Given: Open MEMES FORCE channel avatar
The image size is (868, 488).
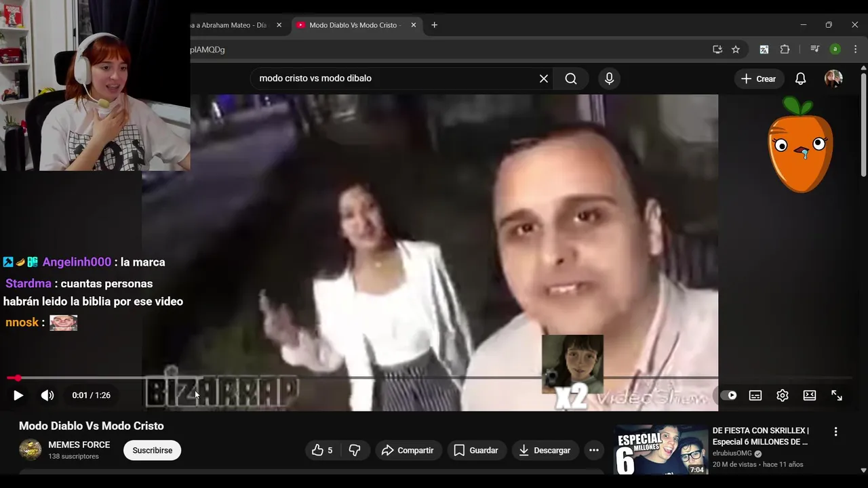Looking at the screenshot, I should tap(30, 450).
